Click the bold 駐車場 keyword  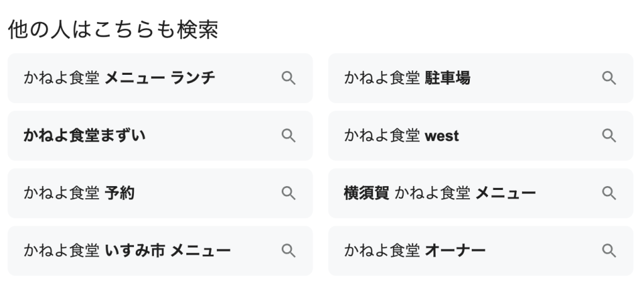click(448, 78)
